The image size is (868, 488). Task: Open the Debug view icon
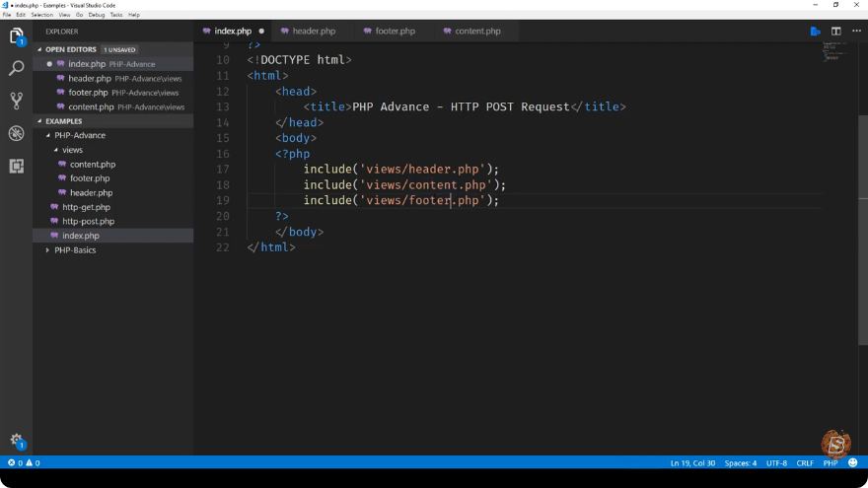click(16, 133)
